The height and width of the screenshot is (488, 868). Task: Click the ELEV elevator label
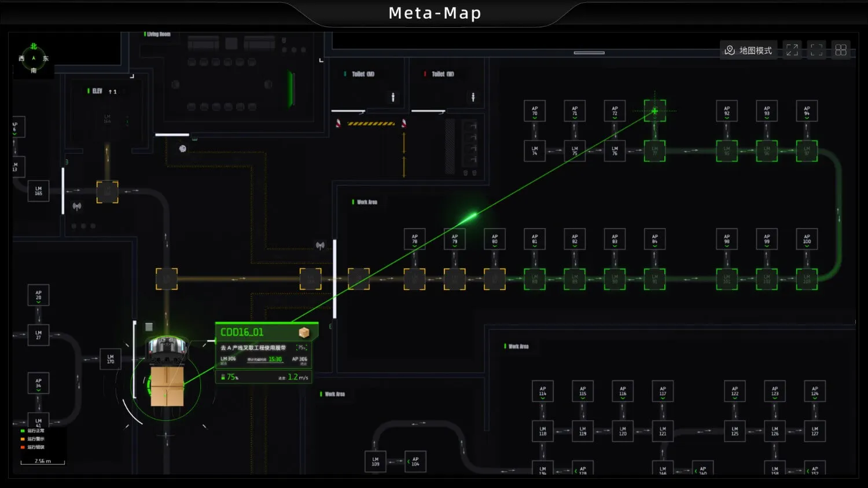[x=97, y=91]
